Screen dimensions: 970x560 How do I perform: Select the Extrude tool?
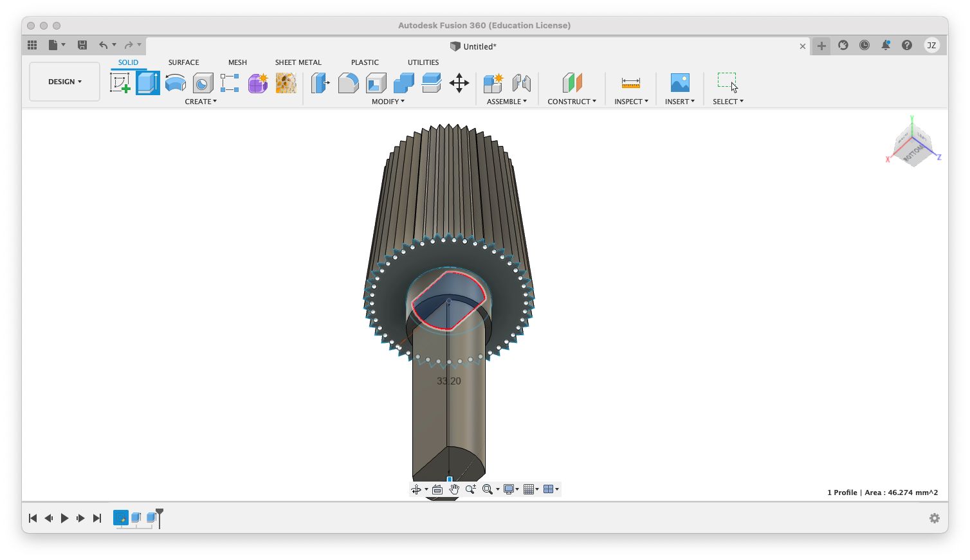click(148, 83)
